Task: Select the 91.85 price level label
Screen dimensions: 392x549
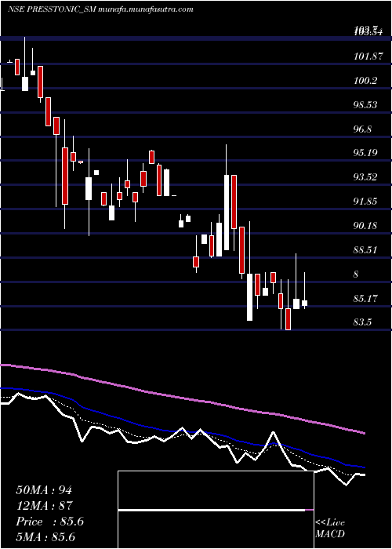Action: 365,202
